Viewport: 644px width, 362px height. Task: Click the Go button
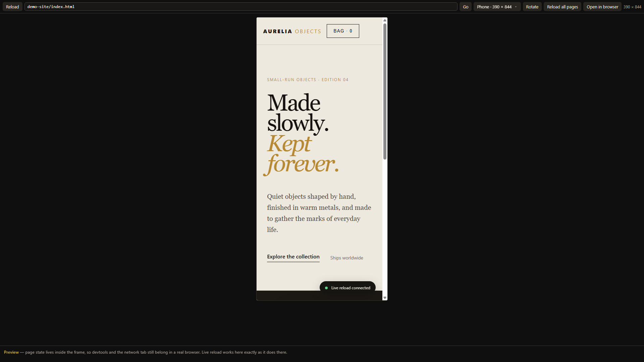pos(466,7)
